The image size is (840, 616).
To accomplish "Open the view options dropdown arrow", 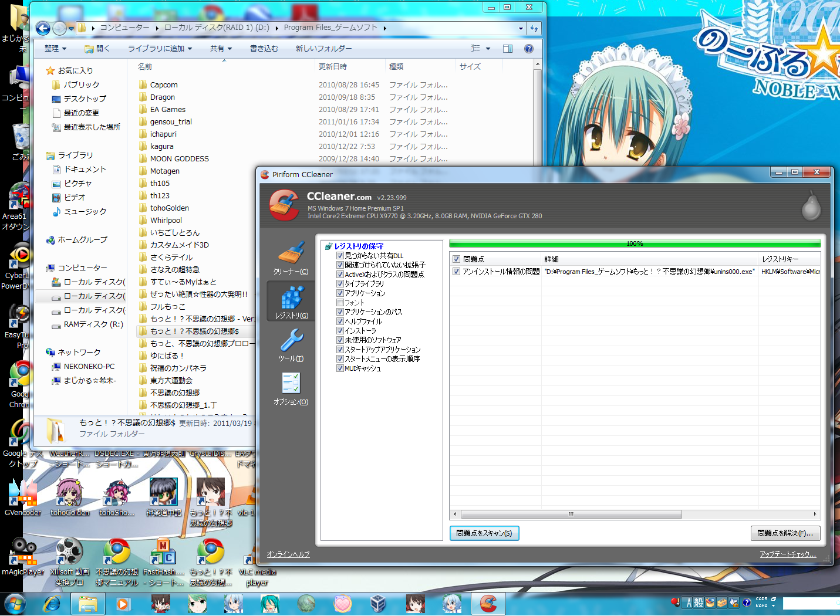I will click(x=488, y=49).
